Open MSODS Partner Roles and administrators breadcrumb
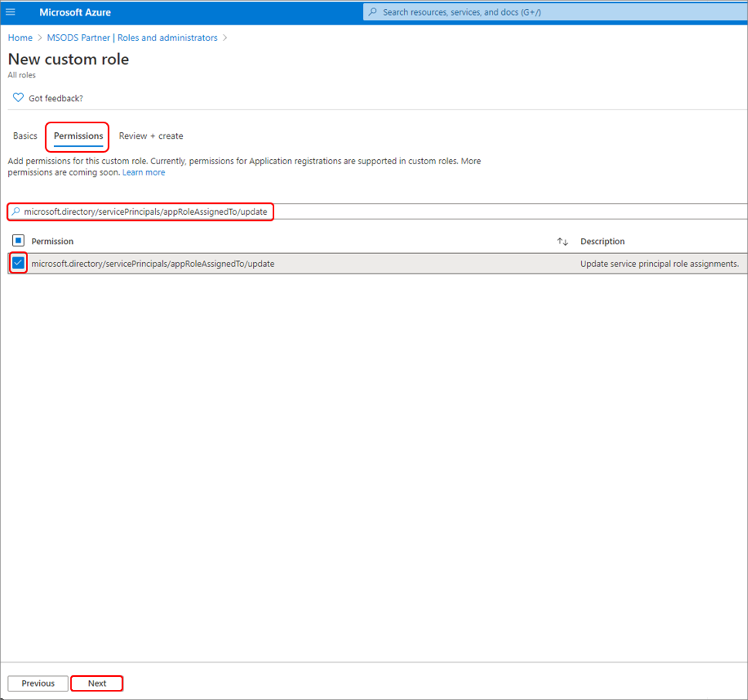Image resolution: width=748 pixels, height=700 pixels. point(132,38)
